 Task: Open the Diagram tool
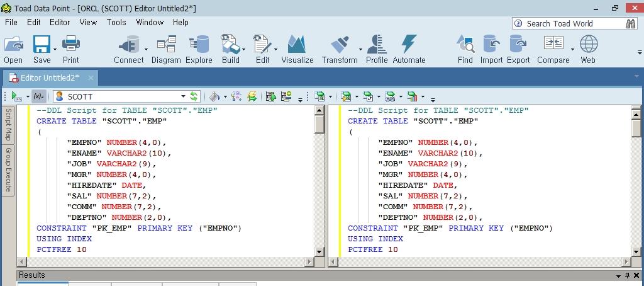coord(166,49)
